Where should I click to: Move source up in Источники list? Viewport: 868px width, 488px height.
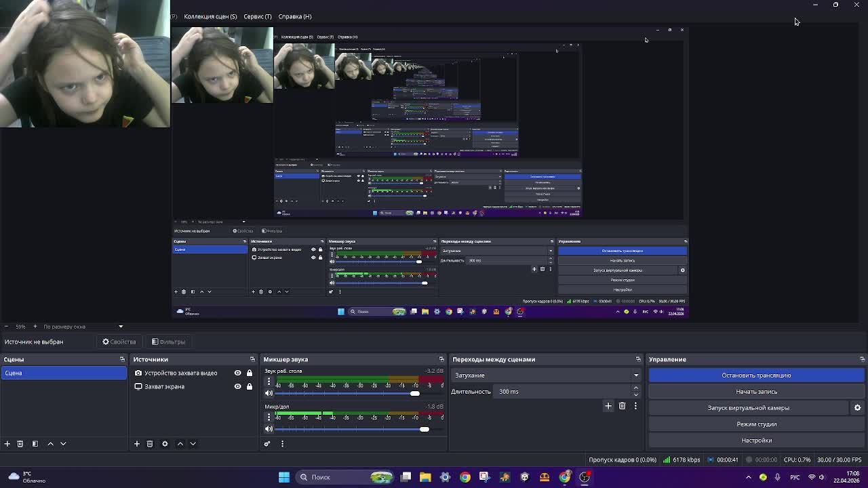pos(180,444)
